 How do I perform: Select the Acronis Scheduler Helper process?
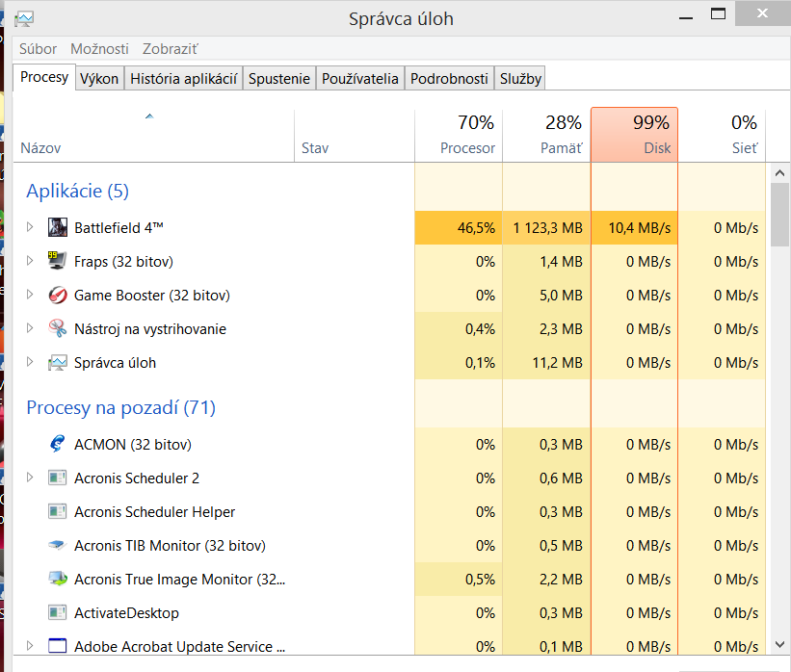[x=389, y=511]
